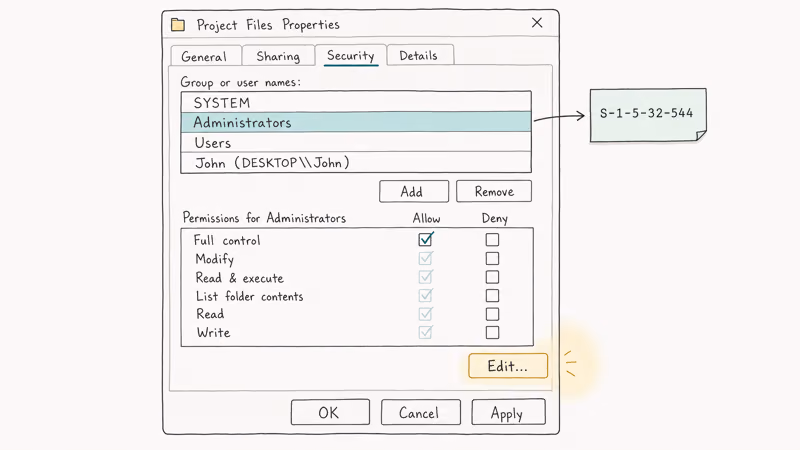Go to the Details tab
This screenshot has height=450, width=800.
point(420,55)
